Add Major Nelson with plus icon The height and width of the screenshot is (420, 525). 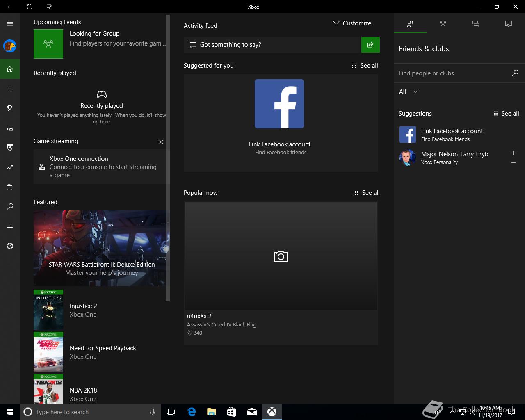click(513, 153)
